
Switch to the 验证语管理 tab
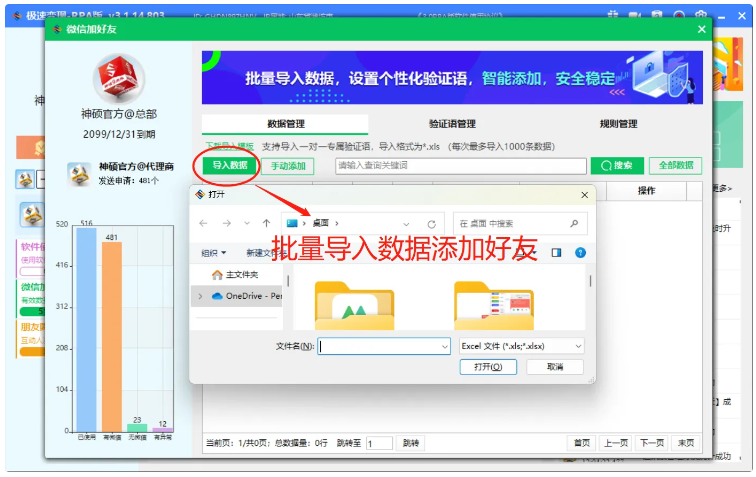[452, 124]
